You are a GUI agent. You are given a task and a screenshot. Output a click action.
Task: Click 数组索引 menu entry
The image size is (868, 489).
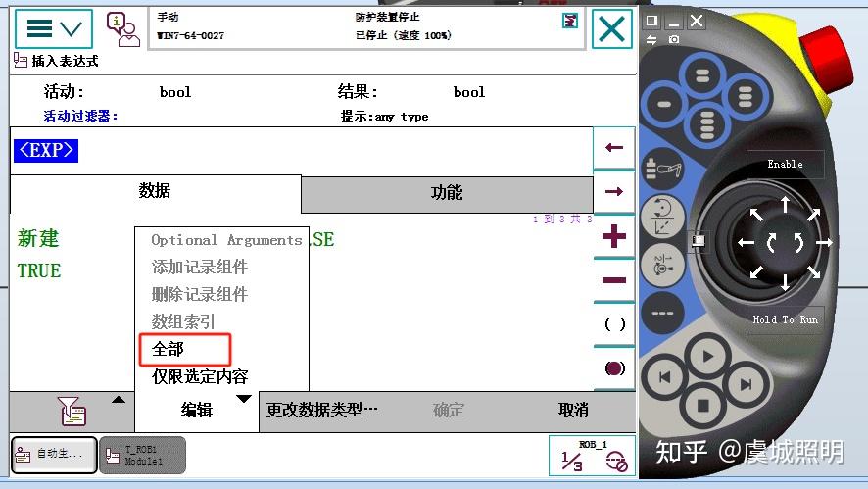[183, 321]
